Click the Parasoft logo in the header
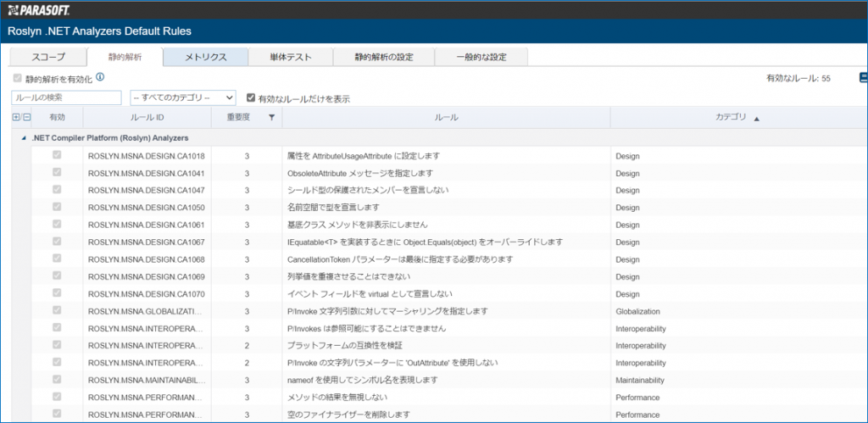The height and width of the screenshot is (423, 868). (x=39, y=10)
